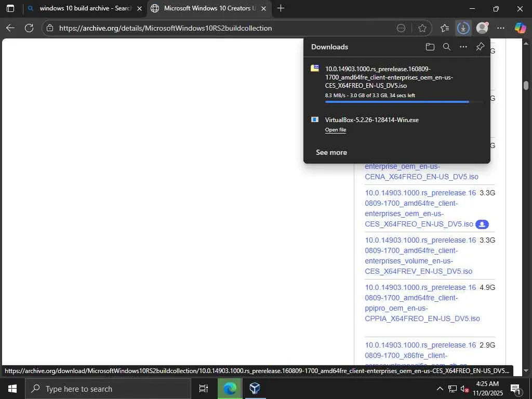Click the Microsoft Edge taskbar icon
Viewport: 532px width, 399px height.
(230, 389)
